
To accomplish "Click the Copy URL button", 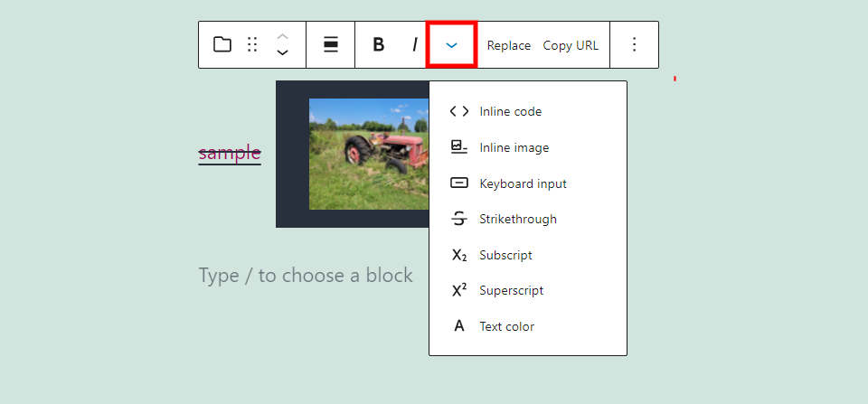I will tap(571, 45).
